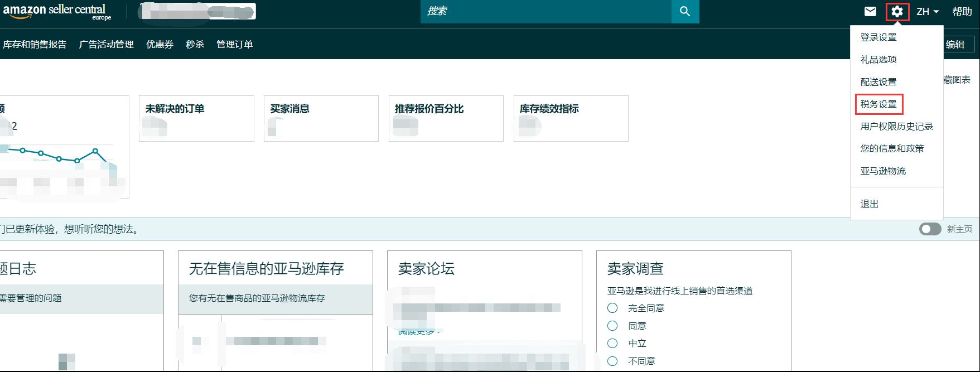Image resolution: width=980 pixels, height=372 pixels.
Task: Open the mail messages envelope icon
Action: [x=870, y=12]
